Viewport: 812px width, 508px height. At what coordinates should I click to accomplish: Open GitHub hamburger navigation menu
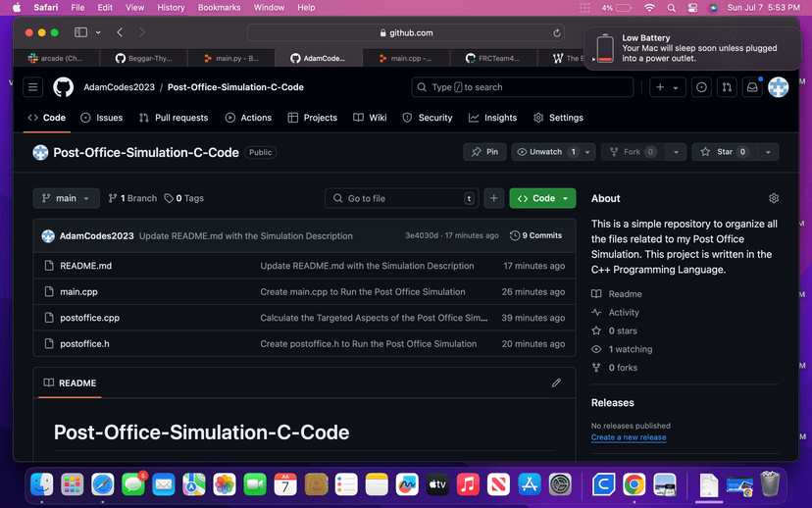[x=33, y=87]
